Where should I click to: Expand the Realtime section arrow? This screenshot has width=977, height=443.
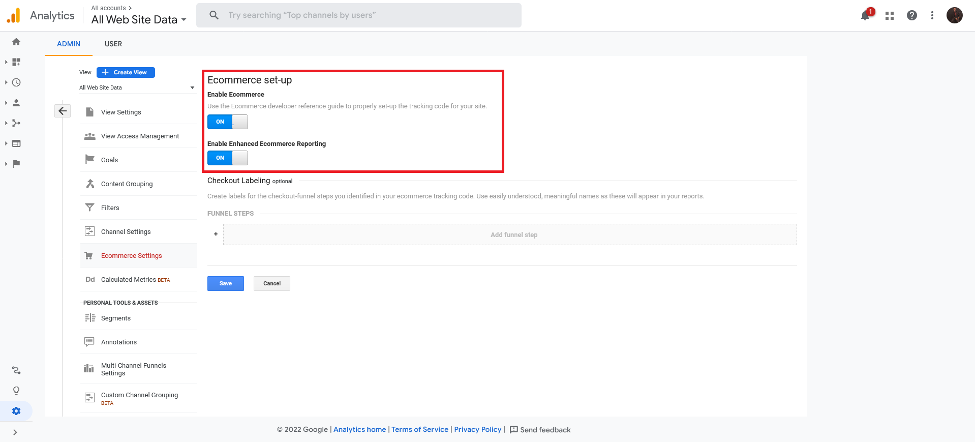coord(6,82)
